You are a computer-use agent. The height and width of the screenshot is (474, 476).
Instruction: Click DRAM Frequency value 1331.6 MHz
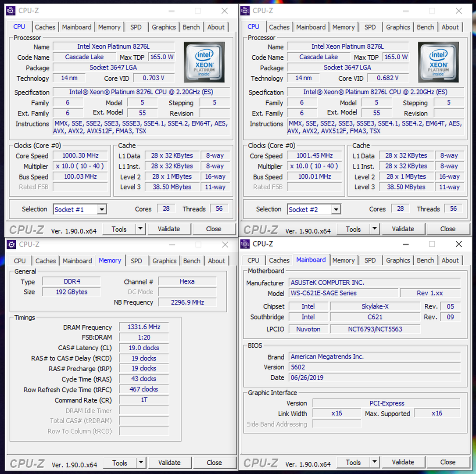coord(144,327)
